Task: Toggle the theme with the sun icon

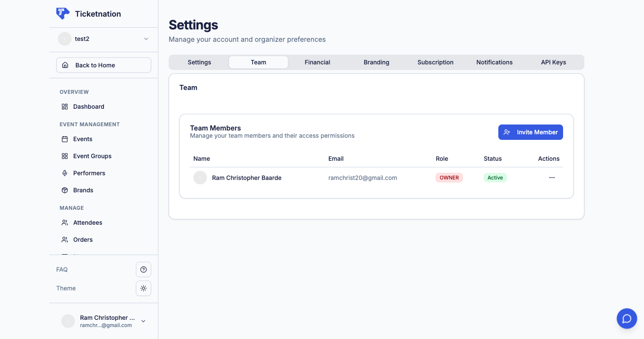Action: 144,288
